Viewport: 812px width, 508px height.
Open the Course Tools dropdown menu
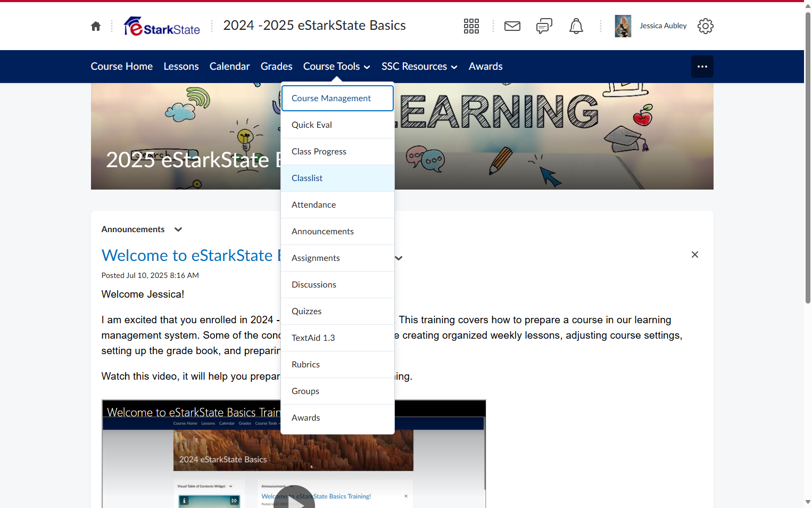click(336, 67)
